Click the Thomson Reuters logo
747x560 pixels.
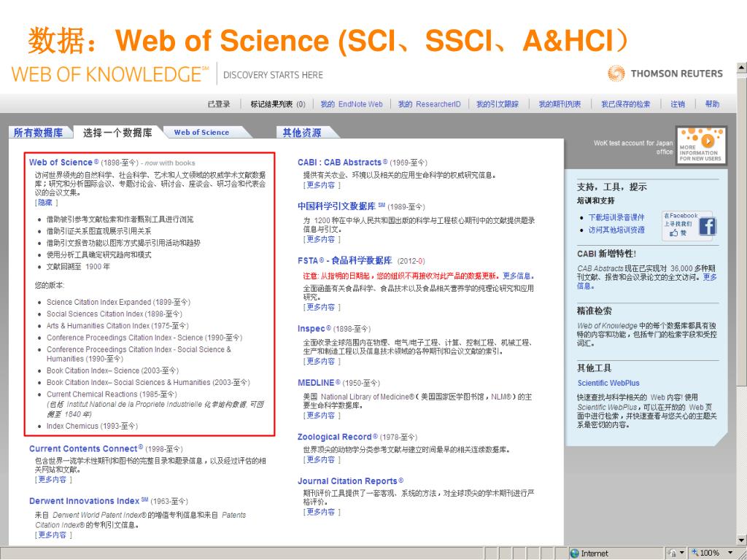pyautogui.click(x=665, y=74)
